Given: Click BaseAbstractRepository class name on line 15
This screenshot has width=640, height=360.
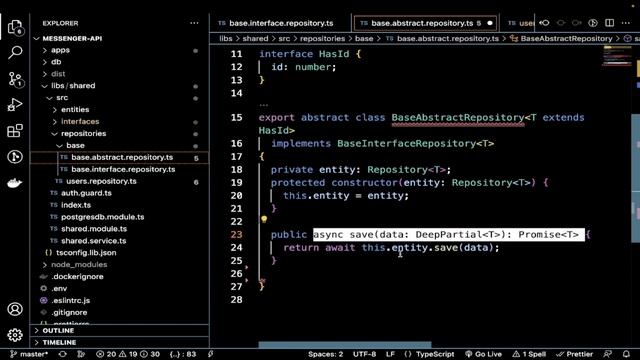Looking at the screenshot, I should point(458,118).
